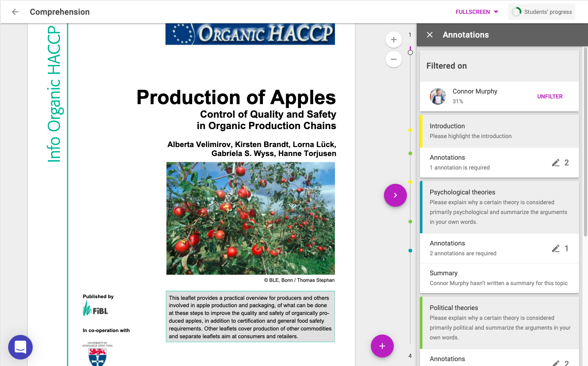
Task: Open the Introduction topic
Action: tap(499, 131)
